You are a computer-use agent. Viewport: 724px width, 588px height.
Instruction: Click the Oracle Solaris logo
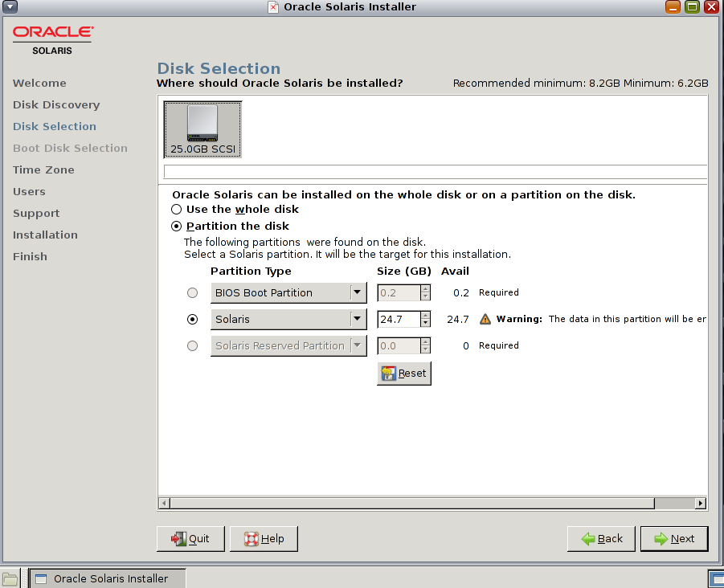53,40
